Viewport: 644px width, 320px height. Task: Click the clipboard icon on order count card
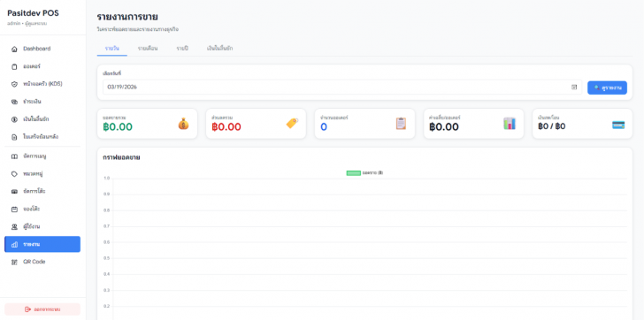tap(401, 124)
